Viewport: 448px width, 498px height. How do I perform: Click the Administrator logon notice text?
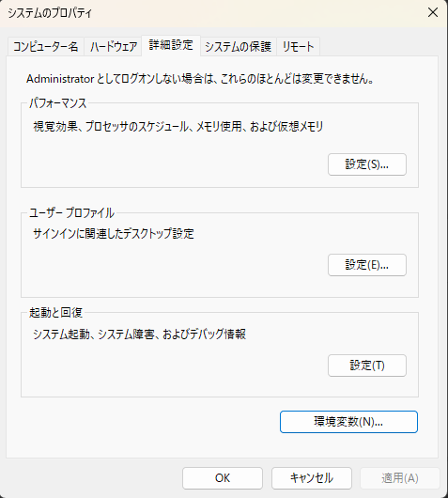pyautogui.click(x=200, y=79)
